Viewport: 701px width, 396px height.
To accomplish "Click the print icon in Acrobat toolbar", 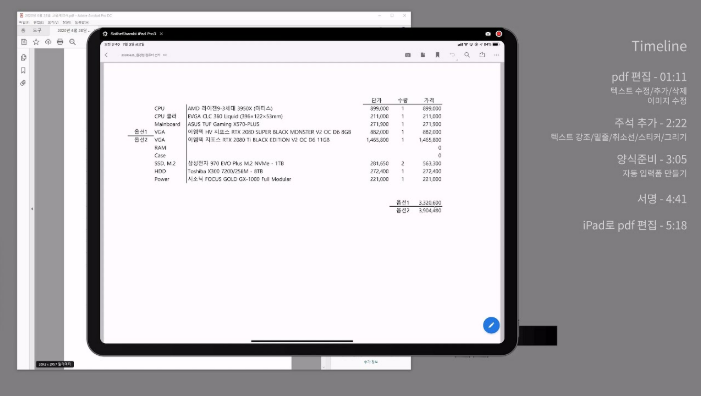I will pyautogui.click(x=60, y=42).
